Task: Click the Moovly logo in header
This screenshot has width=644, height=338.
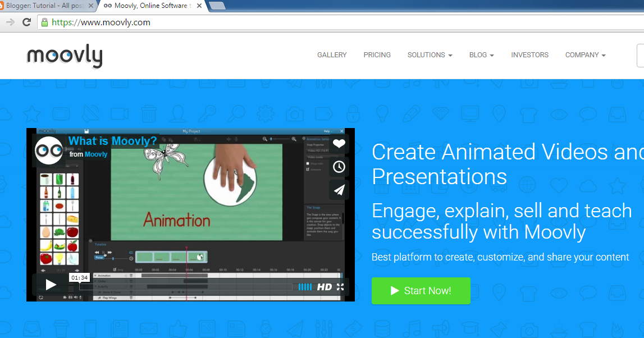Action: (65, 56)
